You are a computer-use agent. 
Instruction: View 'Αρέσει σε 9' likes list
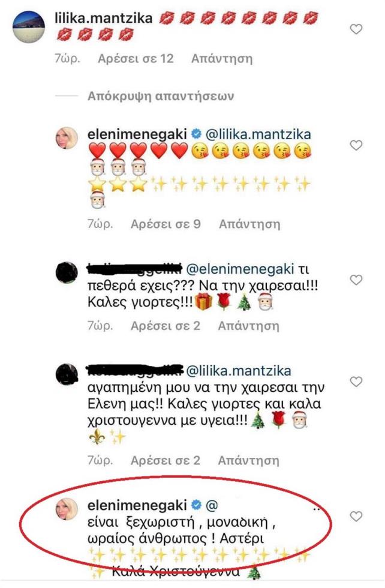coord(166,224)
